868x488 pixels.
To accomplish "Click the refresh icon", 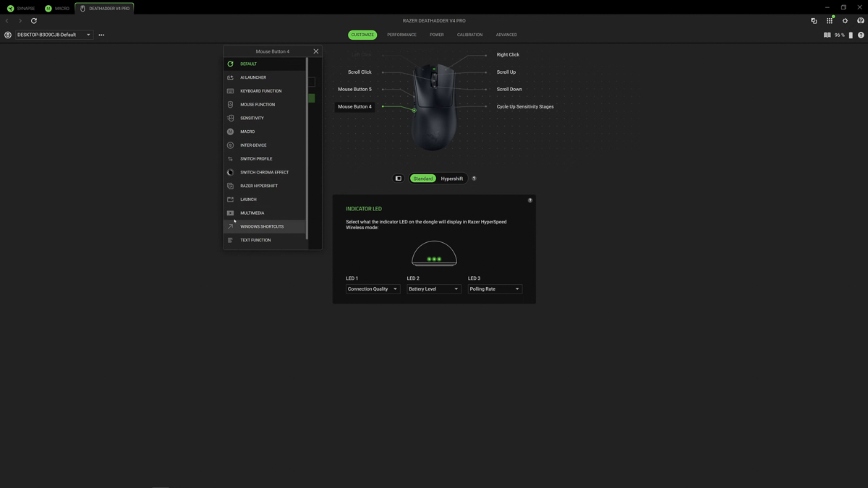I will click(34, 21).
